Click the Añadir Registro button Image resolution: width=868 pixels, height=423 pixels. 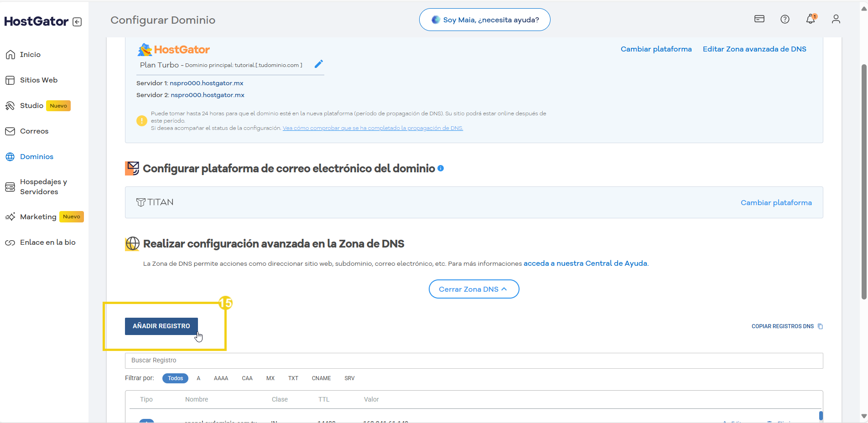click(161, 326)
